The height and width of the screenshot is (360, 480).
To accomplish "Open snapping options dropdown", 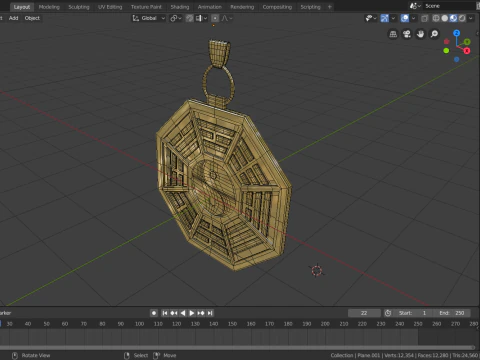I will 201,18.
